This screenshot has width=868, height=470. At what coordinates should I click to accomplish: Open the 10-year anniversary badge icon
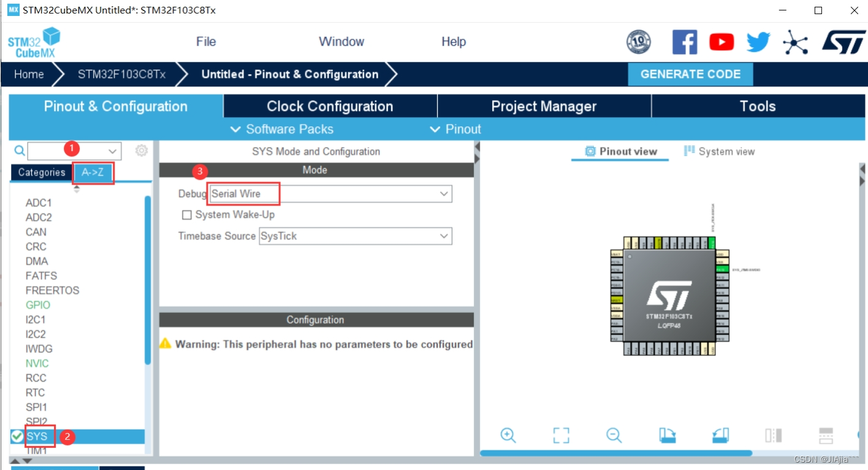click(x=639, y=42)
